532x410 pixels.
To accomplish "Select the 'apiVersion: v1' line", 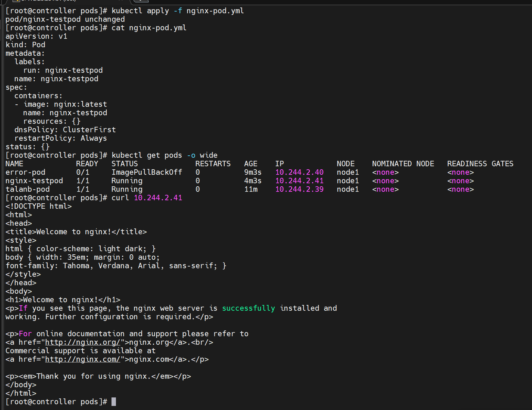I will tap(36, 36).
